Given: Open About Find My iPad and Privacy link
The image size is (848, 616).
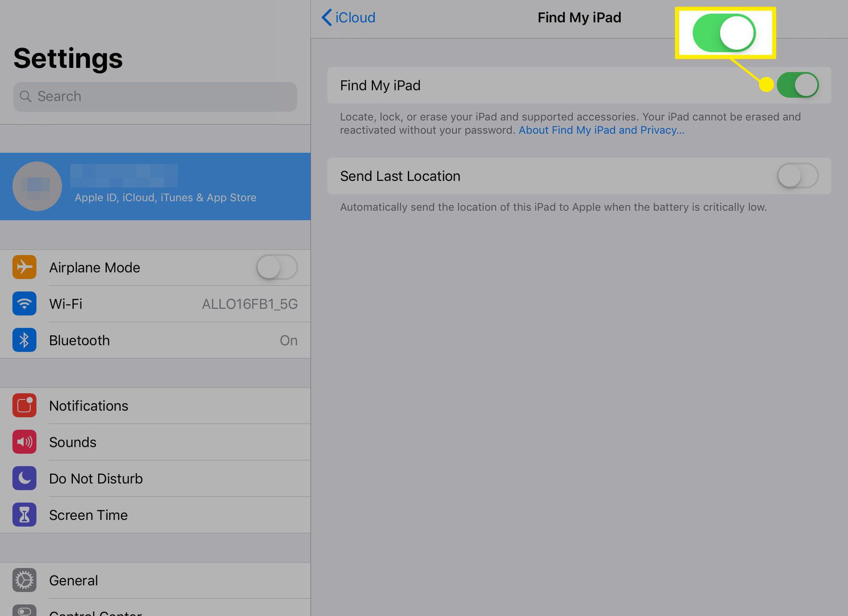Looking at the screenshot, I should (600, 130).
